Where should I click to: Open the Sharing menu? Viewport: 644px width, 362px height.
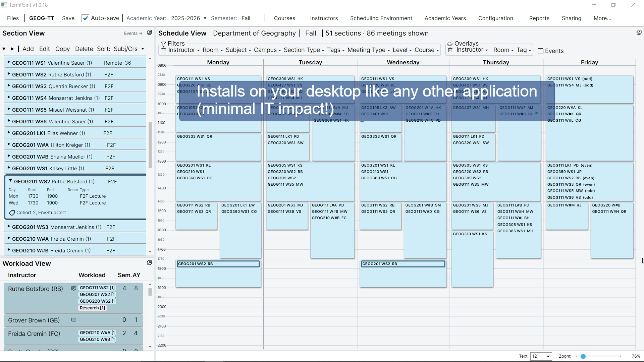(571, 18)
